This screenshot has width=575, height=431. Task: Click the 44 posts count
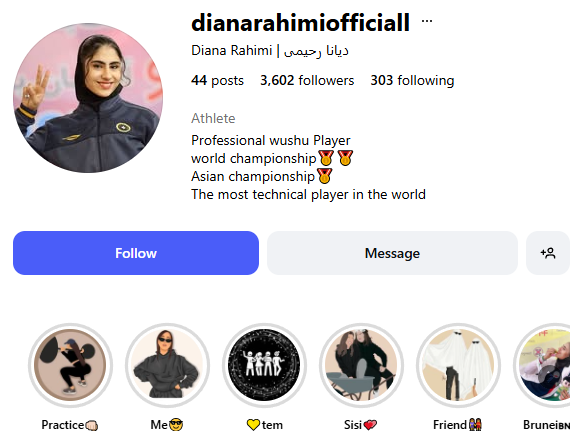(x=217, y=80)
